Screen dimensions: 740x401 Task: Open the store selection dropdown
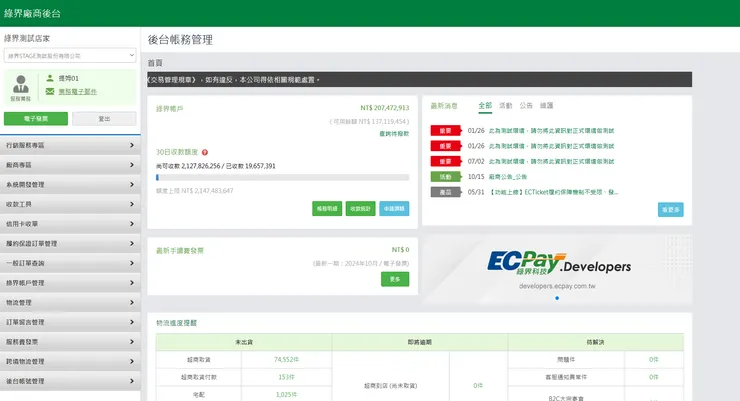click(x=70, y=56)
